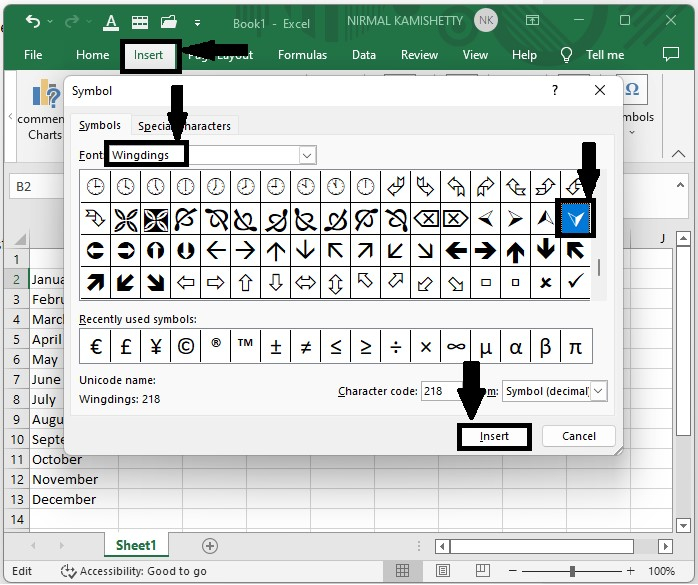Expand the Font dropdown showing Wingdings

307,155
